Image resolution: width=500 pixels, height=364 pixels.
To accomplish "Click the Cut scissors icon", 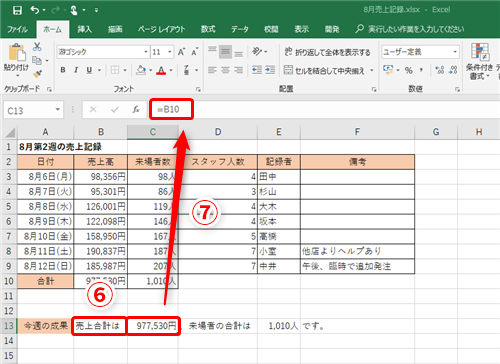I will coord(37,47).
